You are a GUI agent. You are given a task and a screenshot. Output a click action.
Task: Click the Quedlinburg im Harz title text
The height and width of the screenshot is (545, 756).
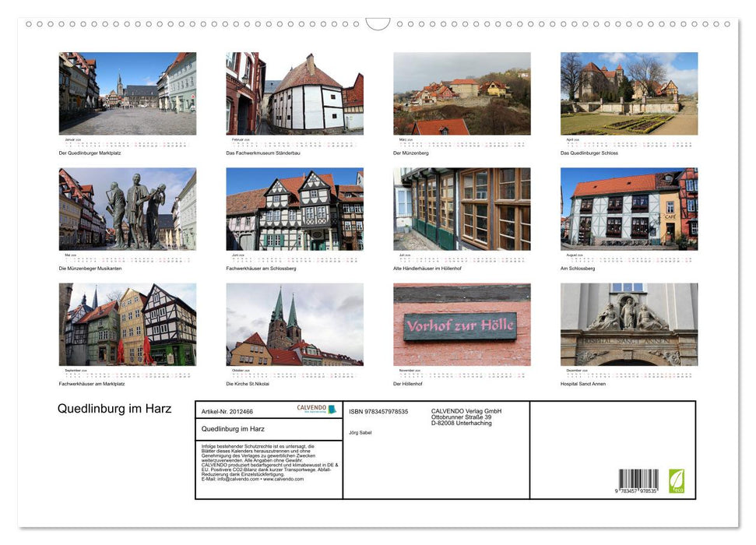(x=114, y=408)
